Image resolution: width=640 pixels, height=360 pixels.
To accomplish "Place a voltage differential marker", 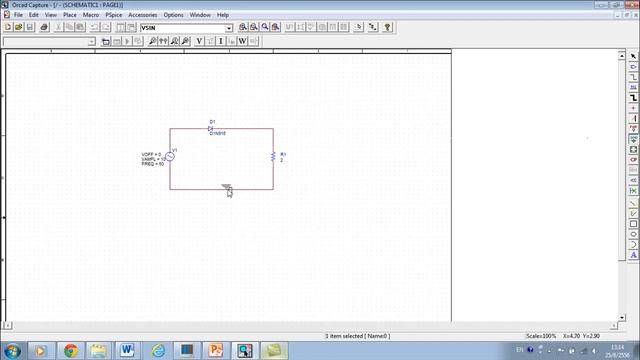I will pos(163,41).
